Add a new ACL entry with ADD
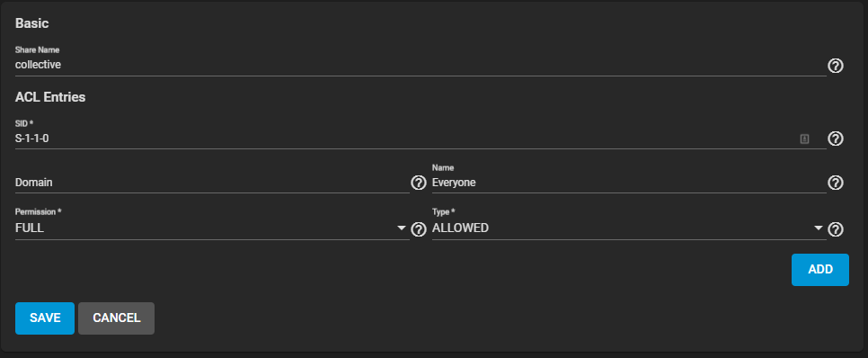Viewport: 868px width, 358px height. tap(819, 270)
